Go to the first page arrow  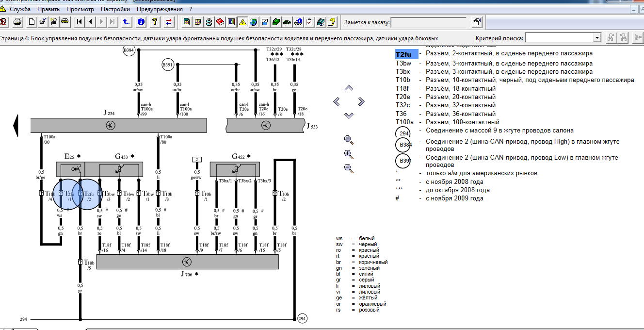[x=80, y=22]
